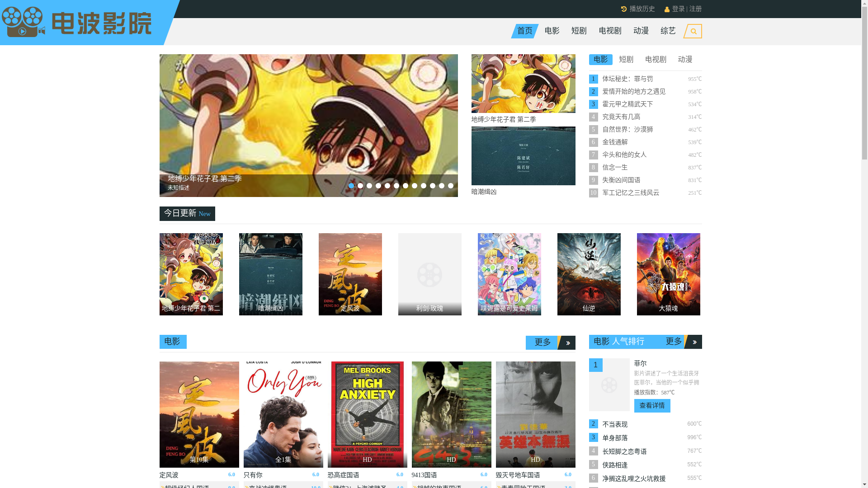Click 人气排行 更多 arrow icon
Viewport: 868px width, 488px height.
693,342
